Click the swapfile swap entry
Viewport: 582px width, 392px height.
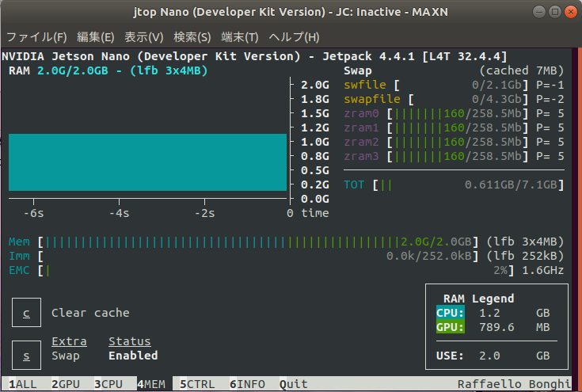(x=454, y=99)
